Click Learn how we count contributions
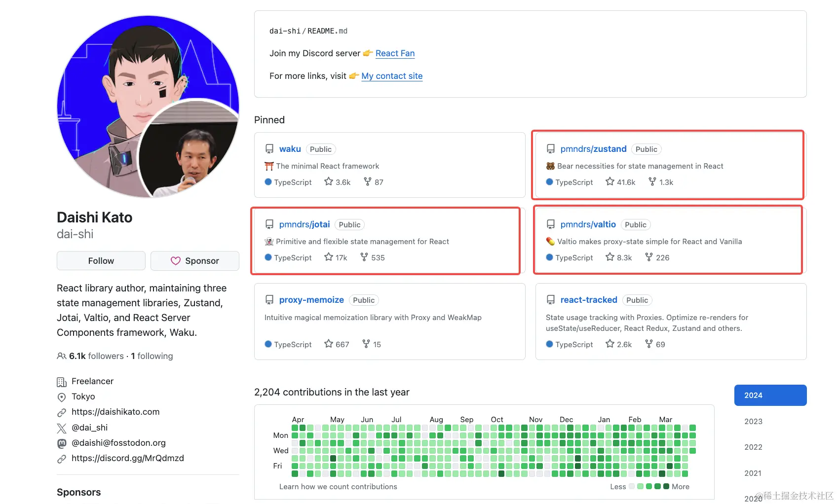The image size is (837, 504). pyautogui.click(x=338, y=487)
